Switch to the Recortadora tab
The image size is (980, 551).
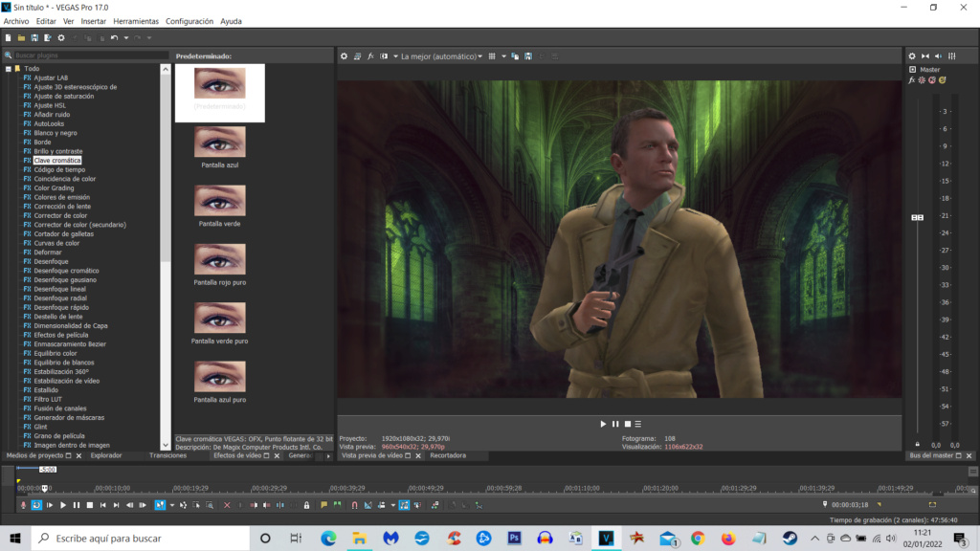[448, 455]
